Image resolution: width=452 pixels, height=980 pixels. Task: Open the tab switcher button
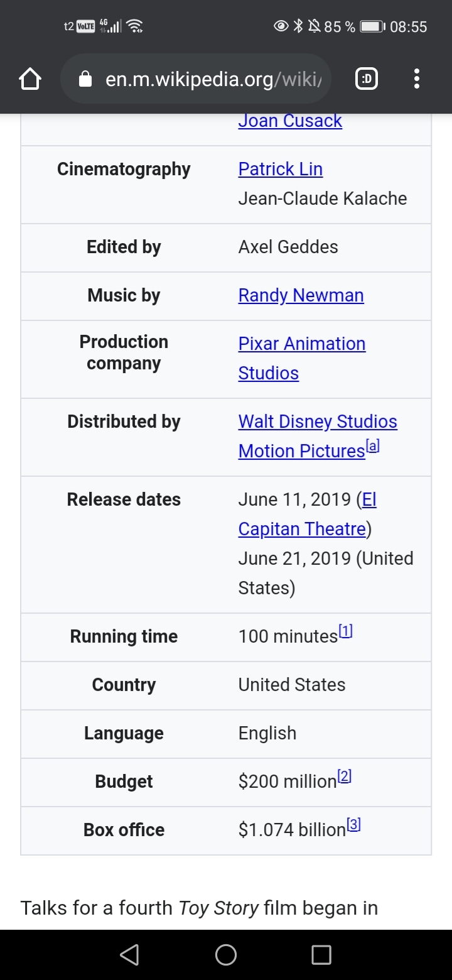[367, 79]
